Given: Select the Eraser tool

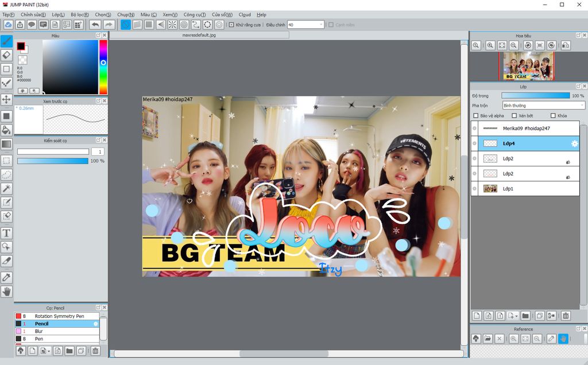Looking at the screenshot, I should 6,55.
